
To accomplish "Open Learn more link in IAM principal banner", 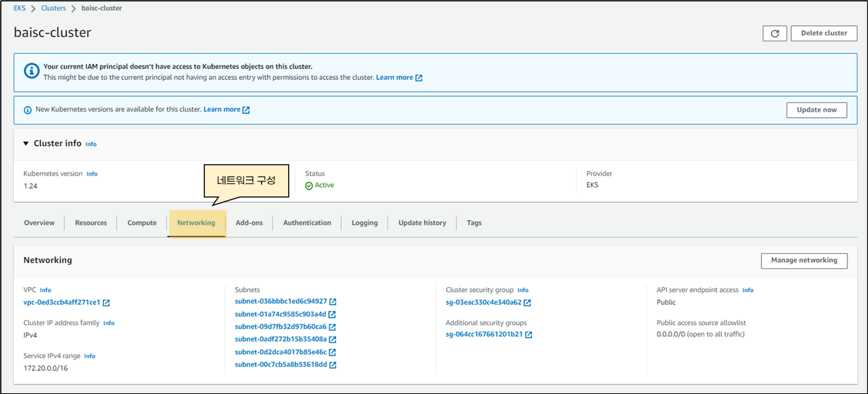I will pos(395,77).
